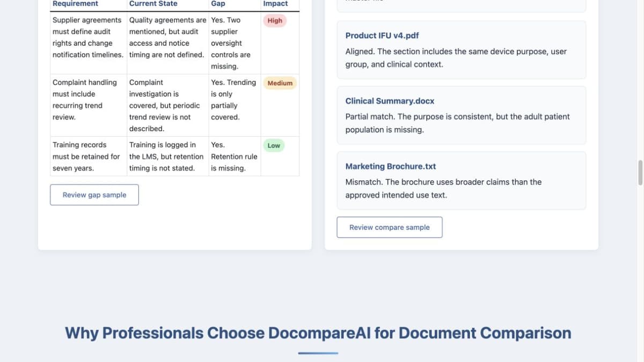Click the Training records requirement cell
This screenshot has height=362, width=644.
89,156
